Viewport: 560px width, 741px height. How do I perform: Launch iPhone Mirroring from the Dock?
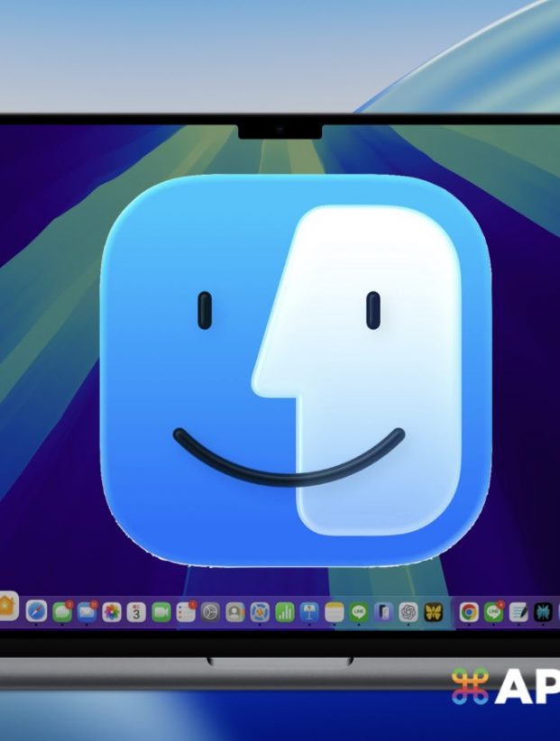point(383,612)
